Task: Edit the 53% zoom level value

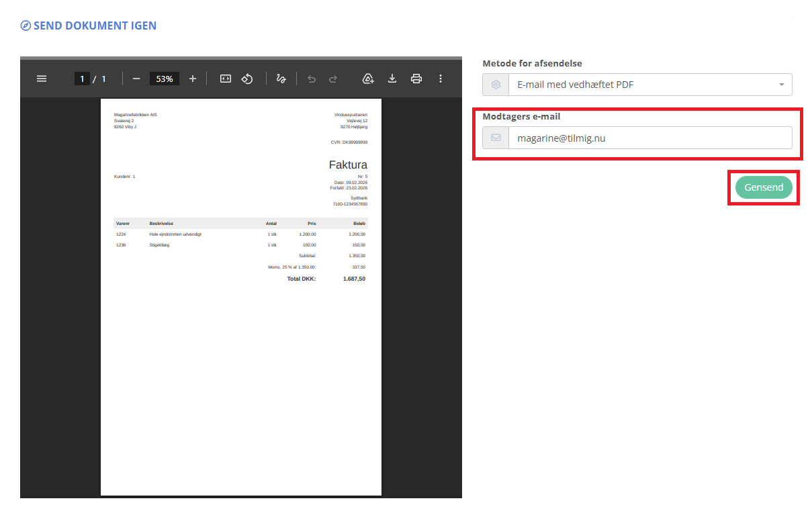Action: [165, 79]
